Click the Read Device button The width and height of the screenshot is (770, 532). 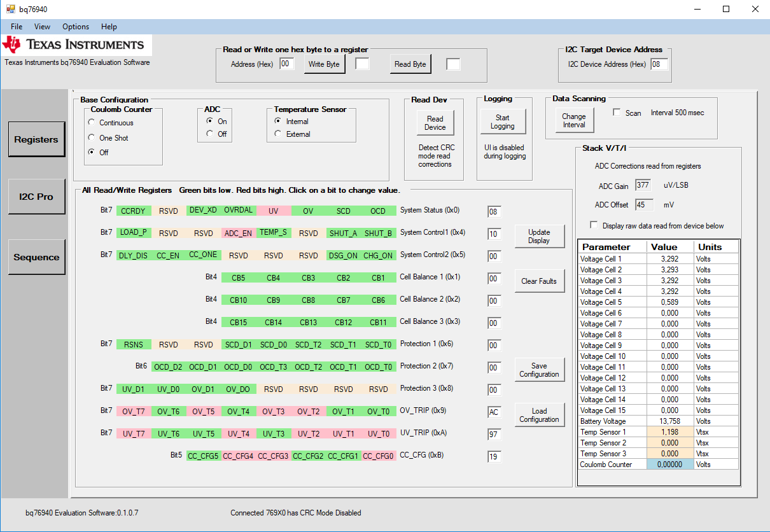coord(435,123)
